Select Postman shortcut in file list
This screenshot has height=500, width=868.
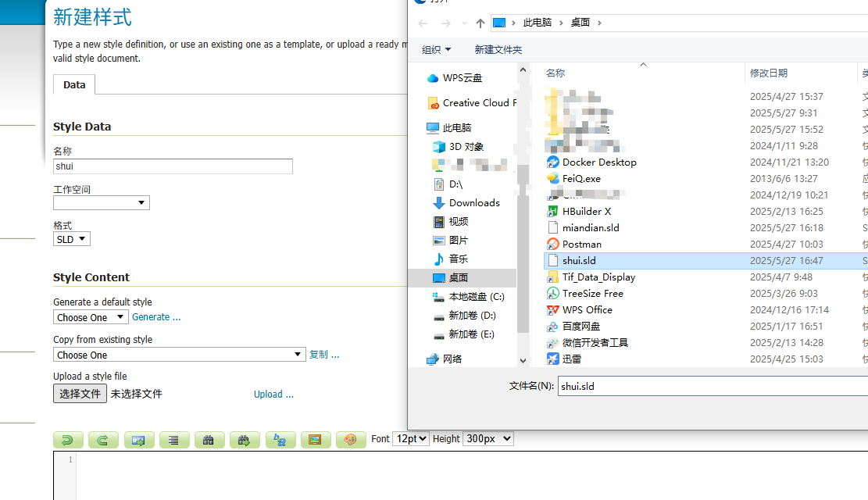pos(574,245)
